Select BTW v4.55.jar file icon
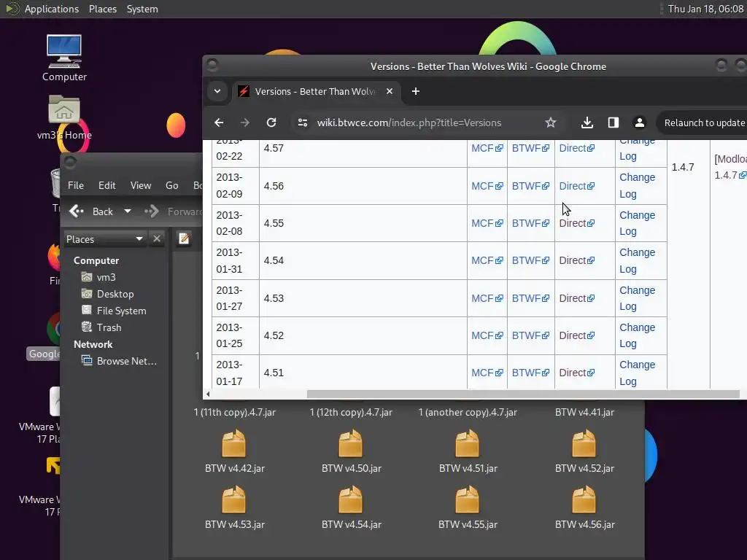This screenshot has width=747, height=560. [468, 499]
